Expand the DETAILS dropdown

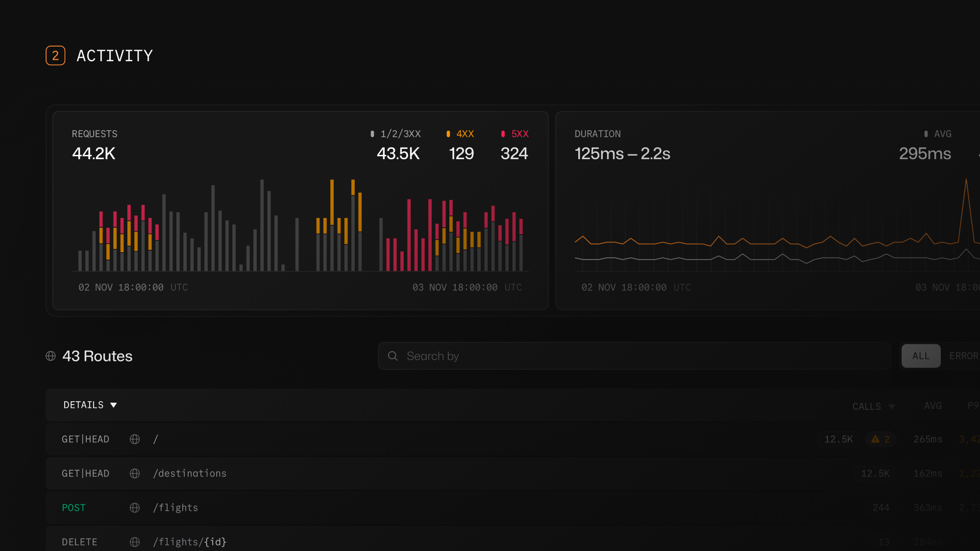point(90,405)
